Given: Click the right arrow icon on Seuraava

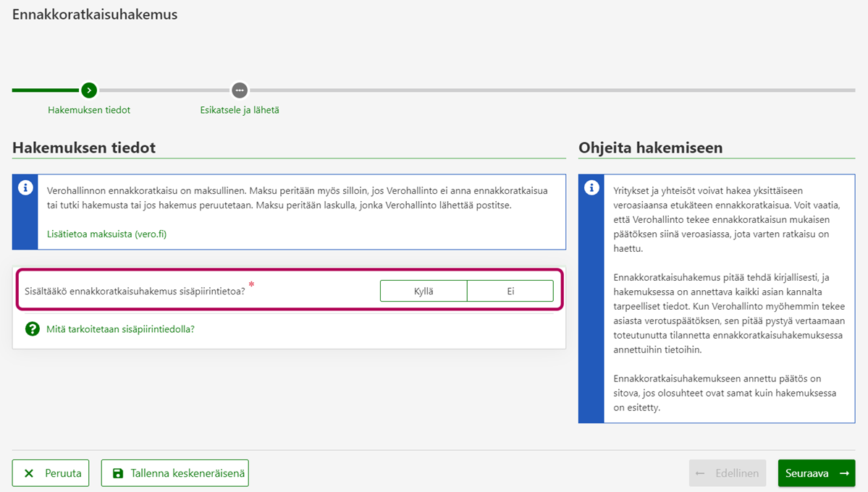Looking at the screenshot, I should click(x=844, y=473).
